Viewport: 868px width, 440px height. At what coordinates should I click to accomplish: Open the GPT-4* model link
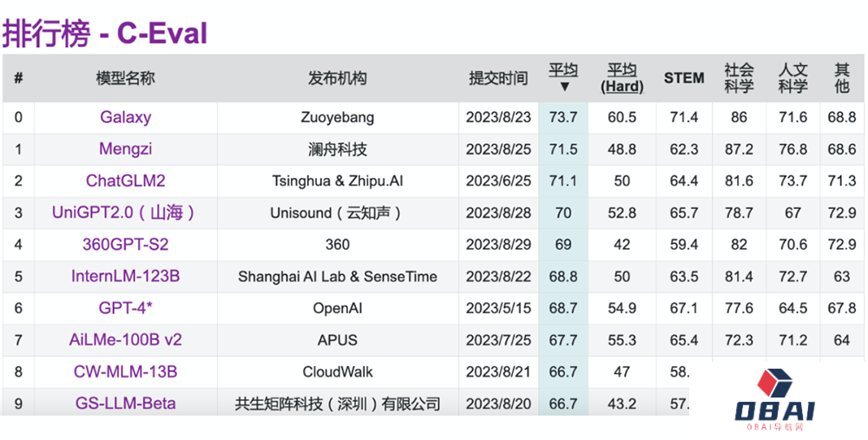coord(126,308)
